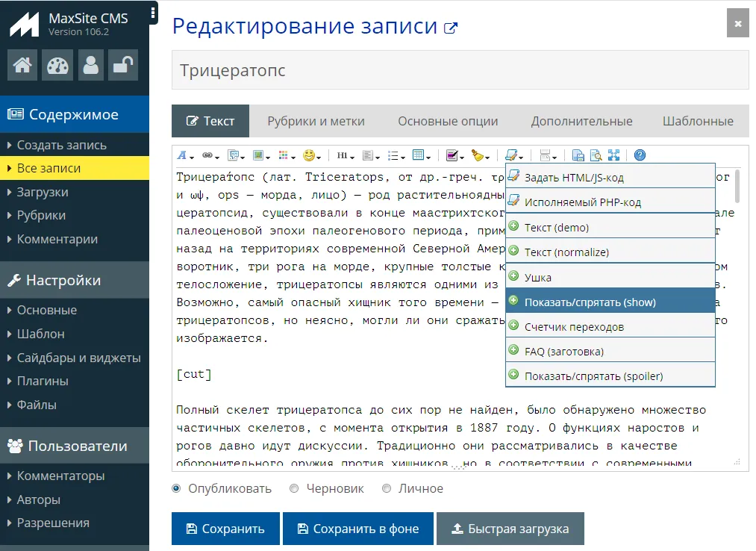
Task: Open the color palette grid dropdown
Action: (285, 155)
